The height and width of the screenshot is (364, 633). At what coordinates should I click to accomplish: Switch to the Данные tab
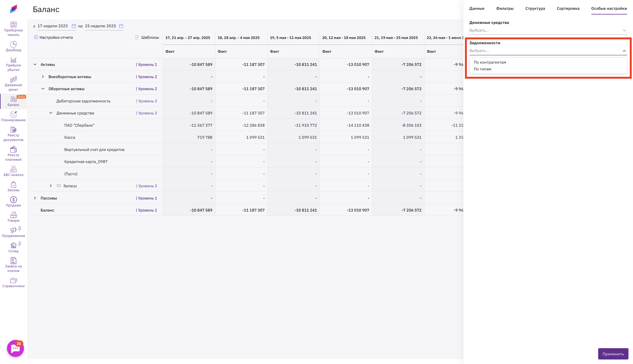tap(477, 8)
